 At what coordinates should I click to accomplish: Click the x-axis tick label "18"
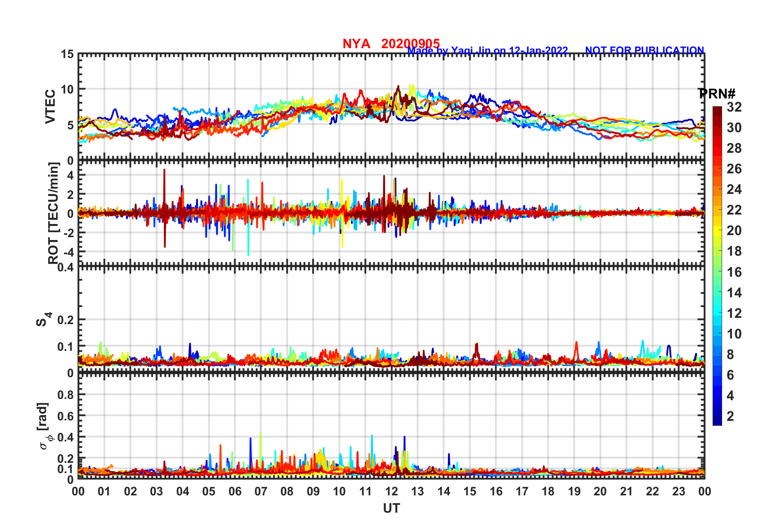point(548,491)
